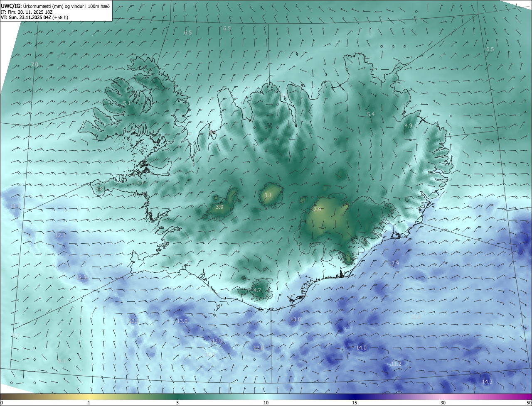Click the 3.1 label on Hofsjökull glacier

click(268, 195)
